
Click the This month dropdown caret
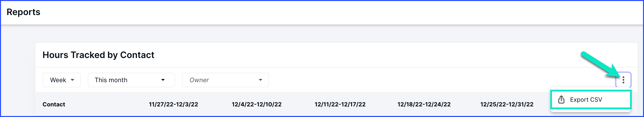pyautogui.click(x=163, y=80)
